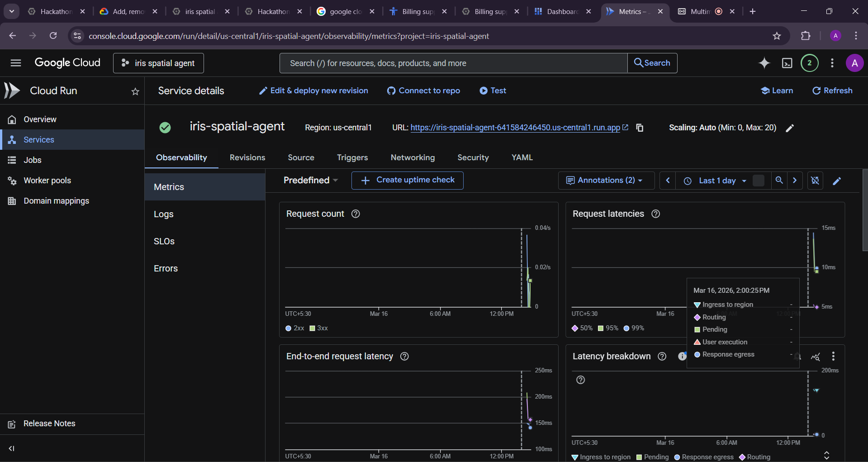The height and width of the screenshot is (462, 868).
Task: Click the Test button
Action: coord(493,90)
